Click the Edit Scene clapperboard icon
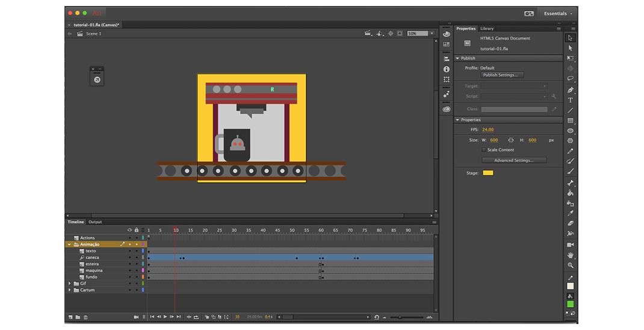 (368, 34)
